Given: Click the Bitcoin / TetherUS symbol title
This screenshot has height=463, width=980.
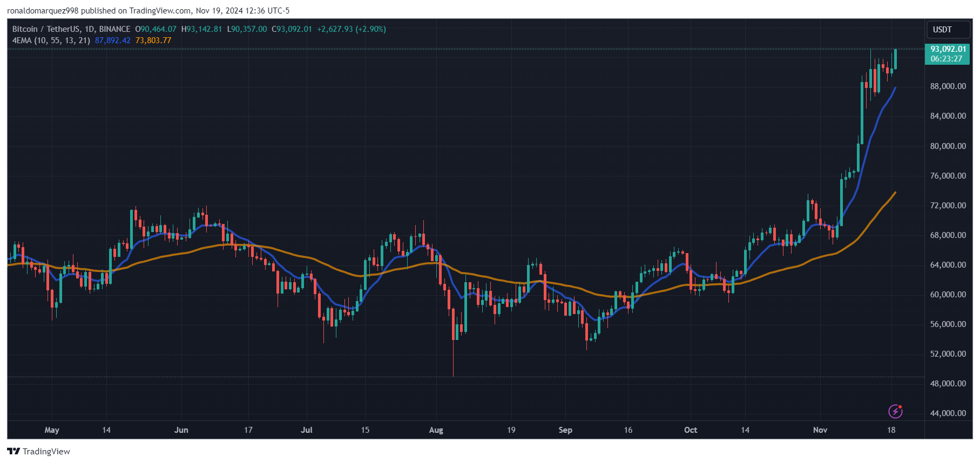Looking at the screenshot, I should click(x=45, y=29).
